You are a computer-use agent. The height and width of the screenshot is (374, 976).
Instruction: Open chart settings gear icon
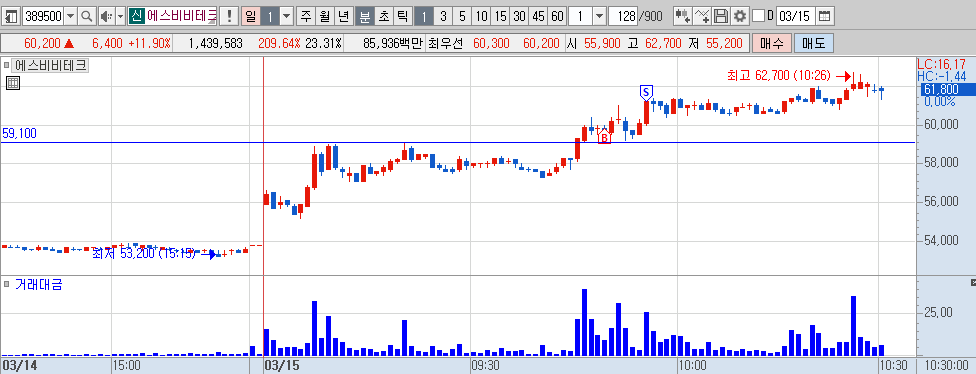click(x=739, y=16)
